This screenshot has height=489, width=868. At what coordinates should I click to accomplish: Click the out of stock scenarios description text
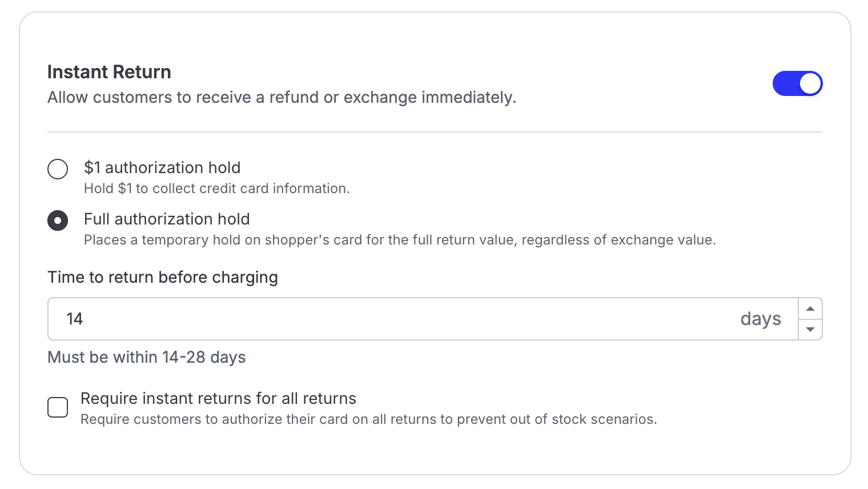(368, 419)
